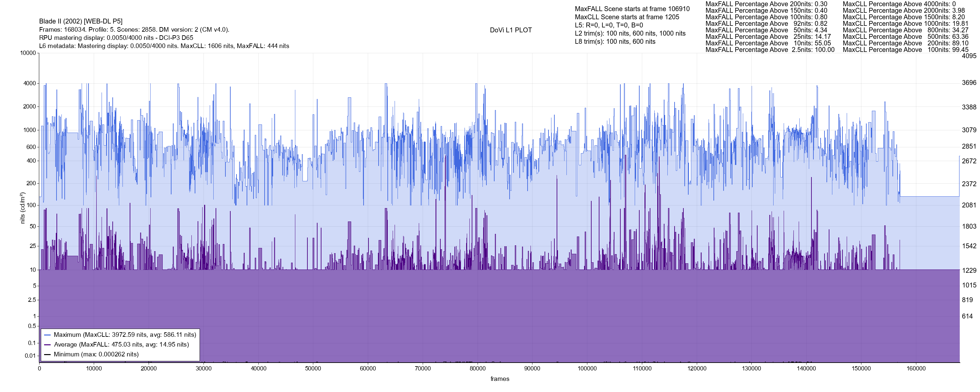Click the 80000 tick on the frames axis

coord(478,368)
